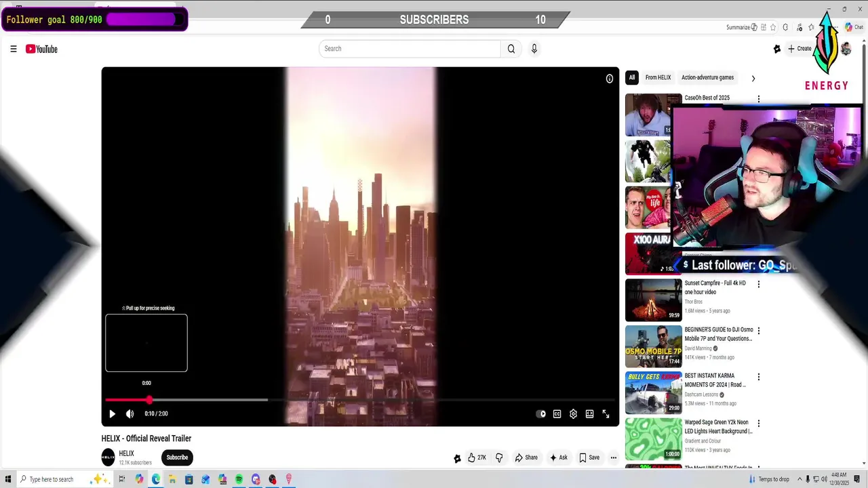Enter fullscreen on the video player
The image size is (868, 488).
coord(606,414)
